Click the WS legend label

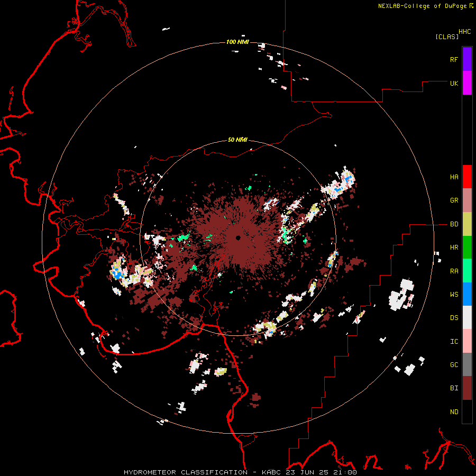[x=454, y=295]
